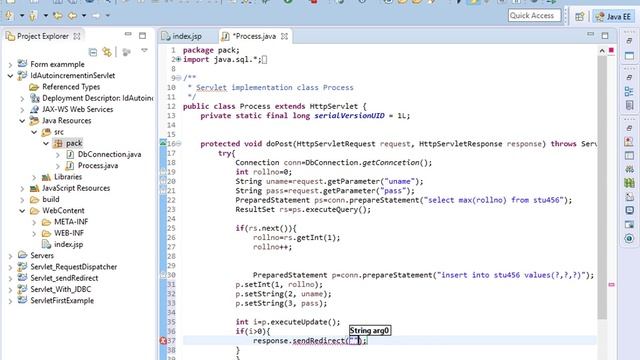
Task: Click the editor vertical scrollbar thumb
Action: [602, 187]
